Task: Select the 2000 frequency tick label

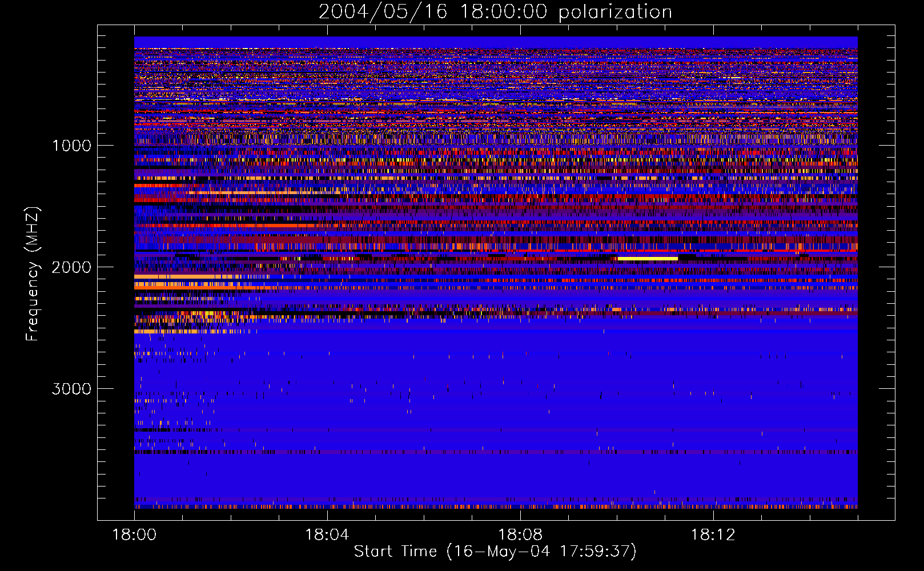Action: [x=71, y=267]
